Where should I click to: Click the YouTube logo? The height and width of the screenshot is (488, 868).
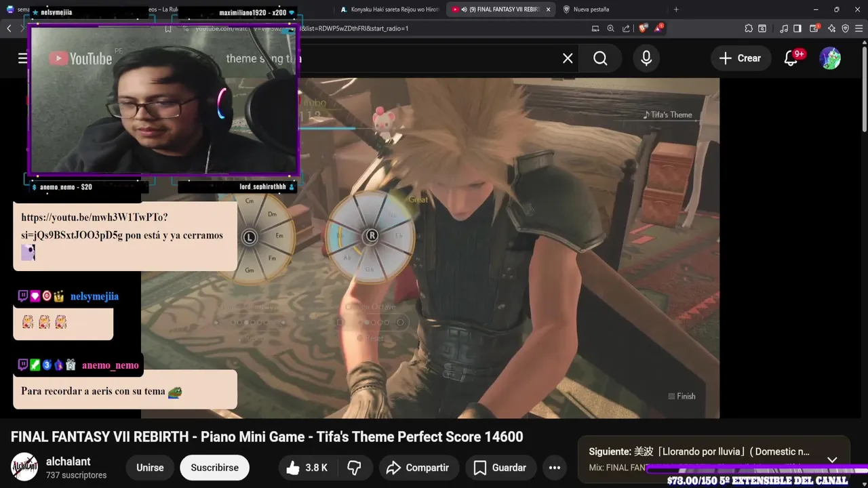[81, 59]
